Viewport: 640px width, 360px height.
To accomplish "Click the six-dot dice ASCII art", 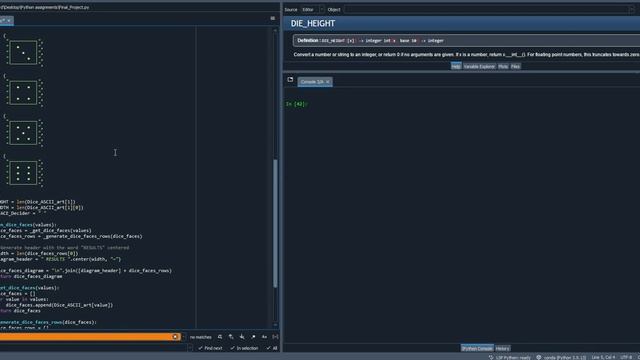I will click(24, 173).
